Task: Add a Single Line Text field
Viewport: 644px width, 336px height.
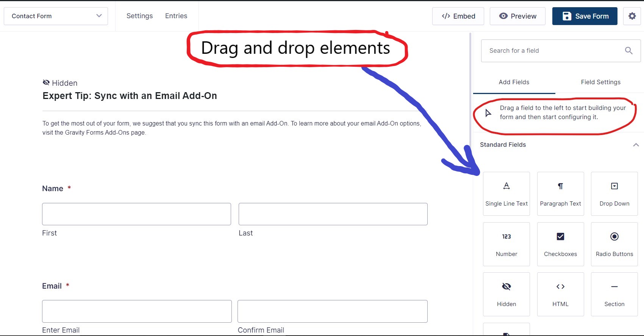Action: point(506,194)
